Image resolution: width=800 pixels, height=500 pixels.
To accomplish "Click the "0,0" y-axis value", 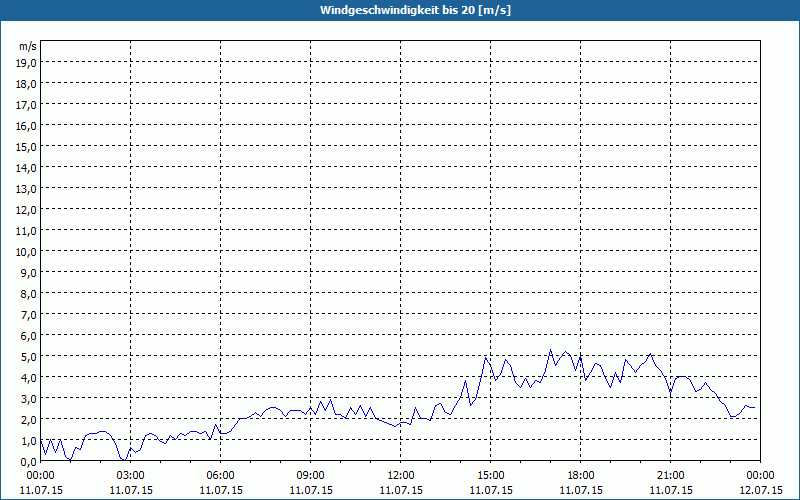I will 29,462.
